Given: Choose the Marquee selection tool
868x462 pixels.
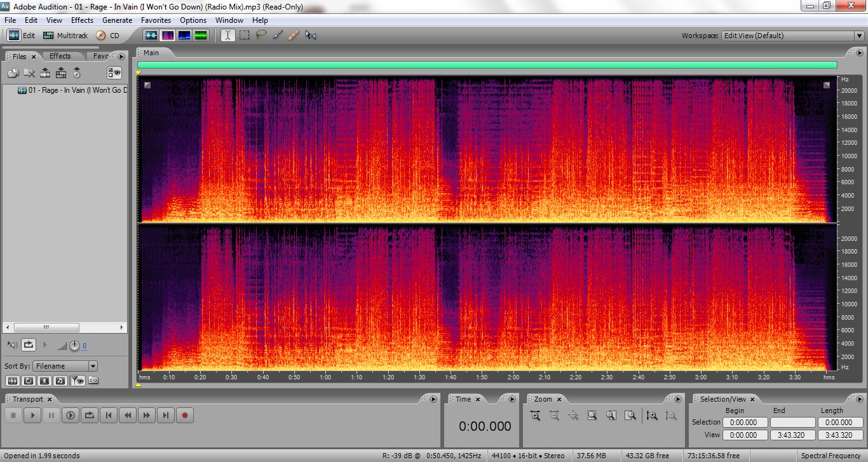Looking at the screenshot, I should [x=244, y=36].
